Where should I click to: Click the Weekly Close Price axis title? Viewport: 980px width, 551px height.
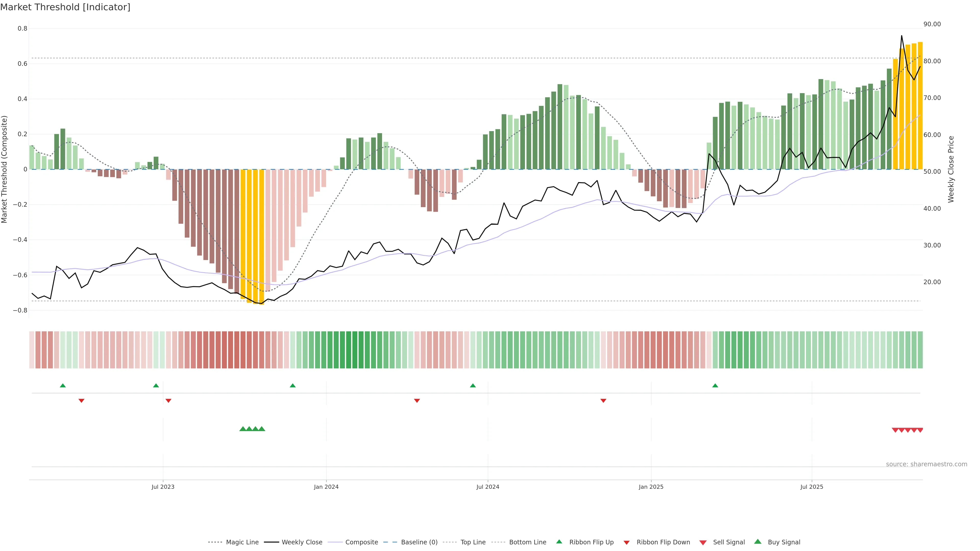[x=951, y=169]
